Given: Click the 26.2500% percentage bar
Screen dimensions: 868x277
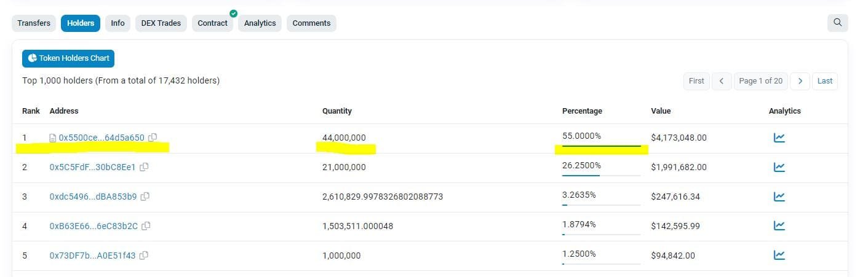Looking at the screenshot, I should pos(601,176).
